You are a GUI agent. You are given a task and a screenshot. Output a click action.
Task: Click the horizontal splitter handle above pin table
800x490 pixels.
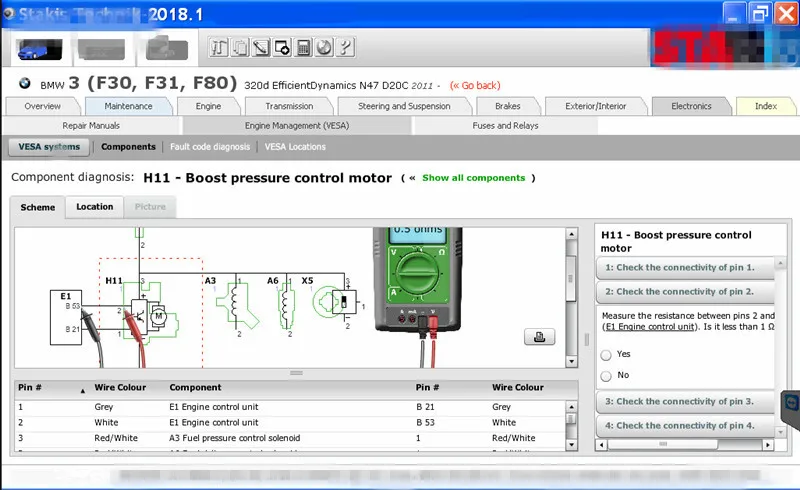click(296, 373)
